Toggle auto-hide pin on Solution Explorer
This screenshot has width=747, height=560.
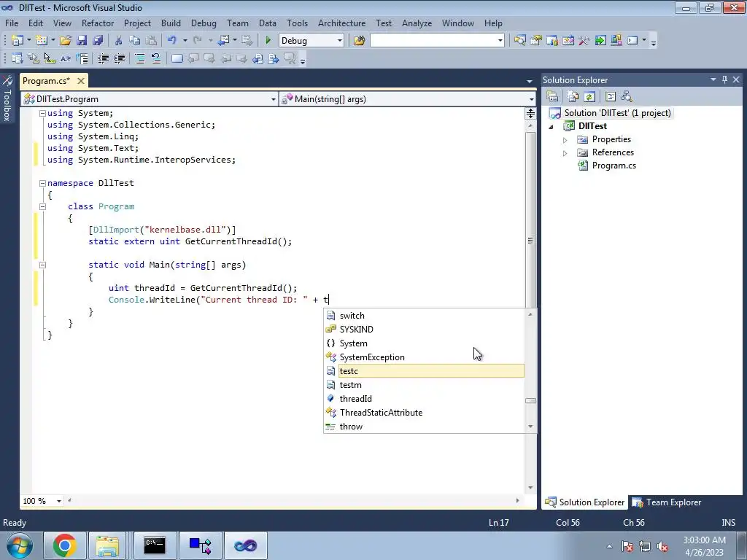pos(724,79)
